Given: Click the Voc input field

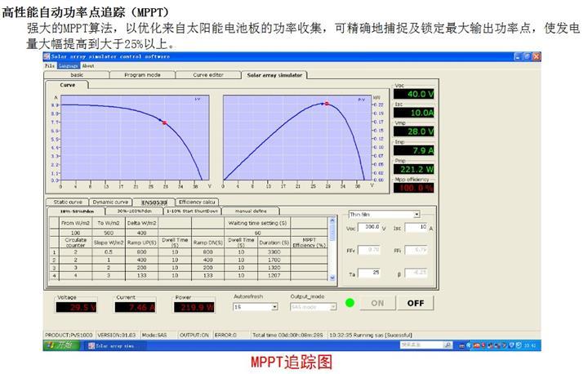Looking at the screenshot, I should click(x=372, y=227).
